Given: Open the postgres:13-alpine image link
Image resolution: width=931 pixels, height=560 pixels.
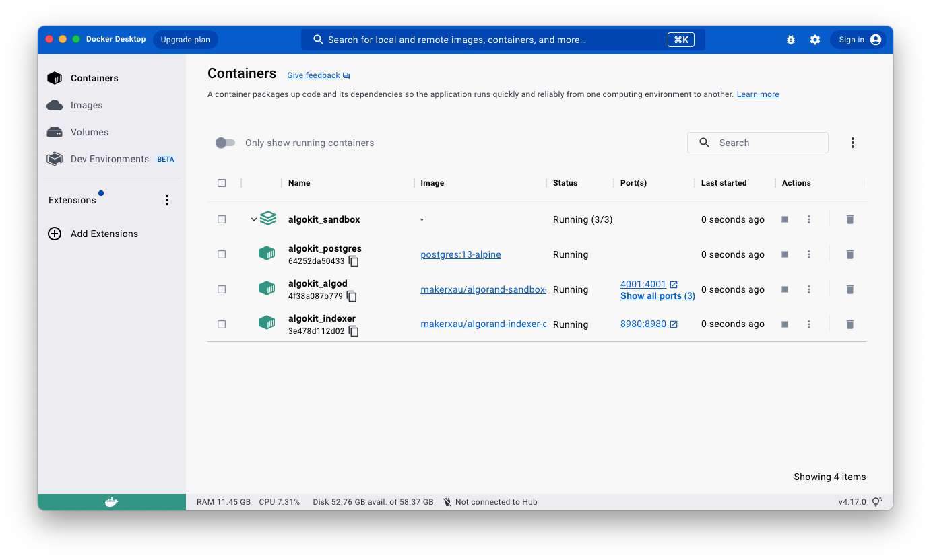Looking at the screenshot, I should click(460, 254).
